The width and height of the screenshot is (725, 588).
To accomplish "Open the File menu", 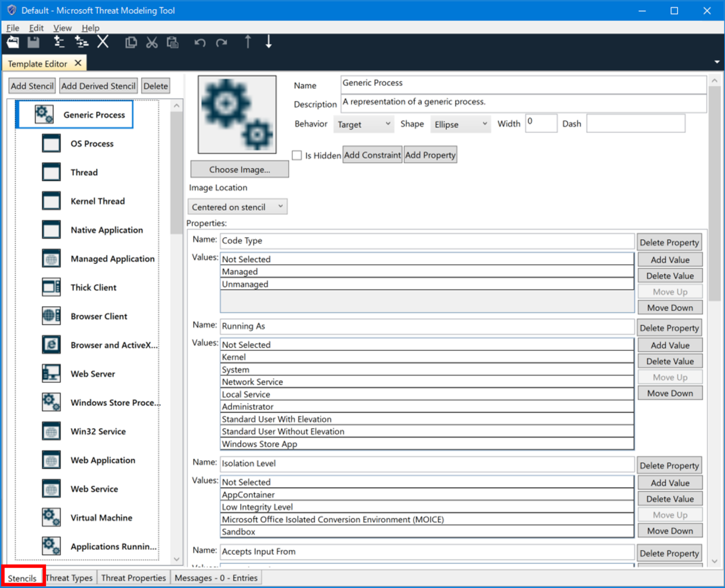I will click(x=13, y=28).
